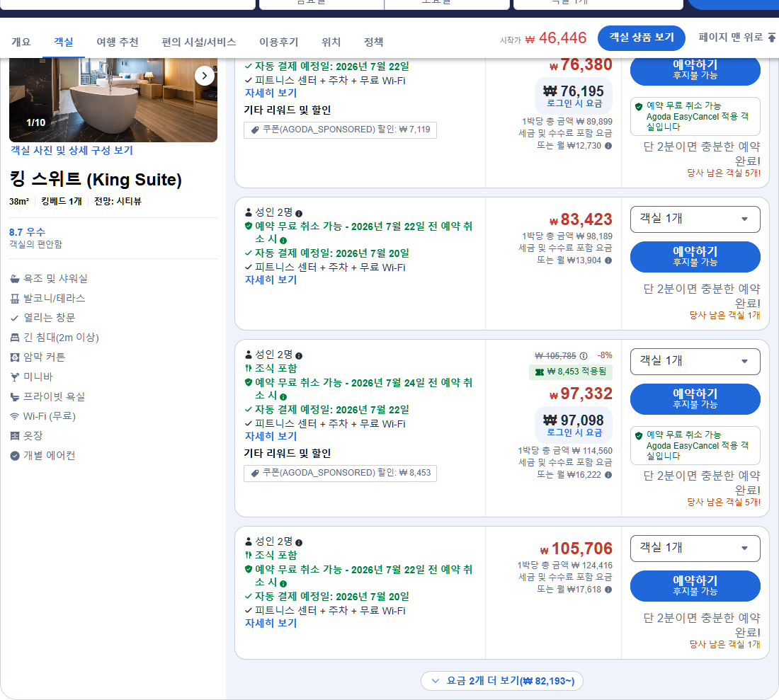Go to next room photo arrow

(x=204, y=76)
